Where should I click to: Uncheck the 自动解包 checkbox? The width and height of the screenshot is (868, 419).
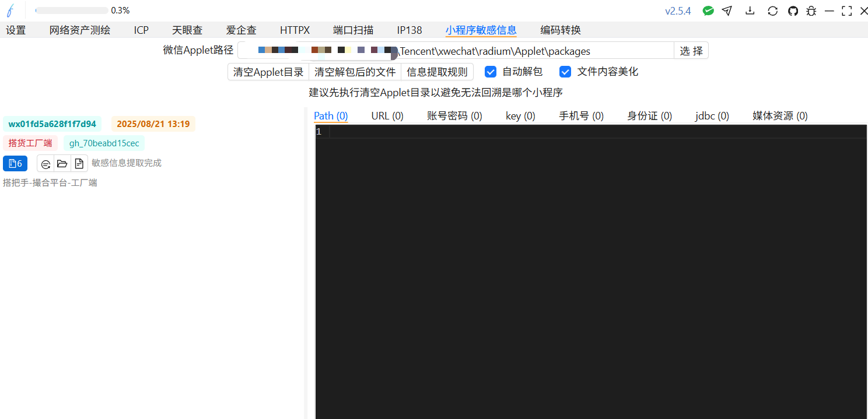tap(491, 72)
